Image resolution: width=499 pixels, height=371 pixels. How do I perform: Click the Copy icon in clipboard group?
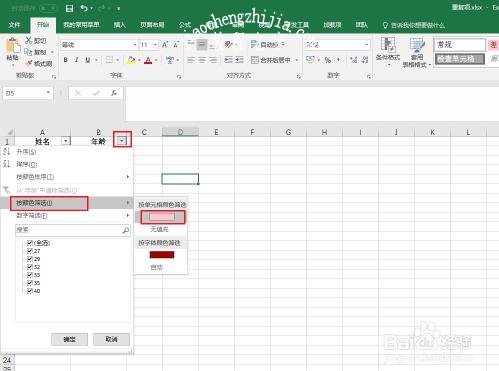(29, 52)
